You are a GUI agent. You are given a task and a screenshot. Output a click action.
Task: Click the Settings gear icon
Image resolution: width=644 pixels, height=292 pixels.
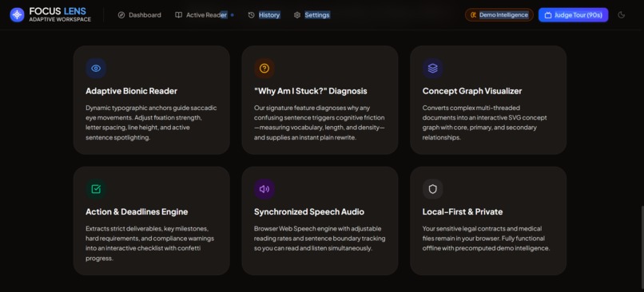(x=297, y=15)
